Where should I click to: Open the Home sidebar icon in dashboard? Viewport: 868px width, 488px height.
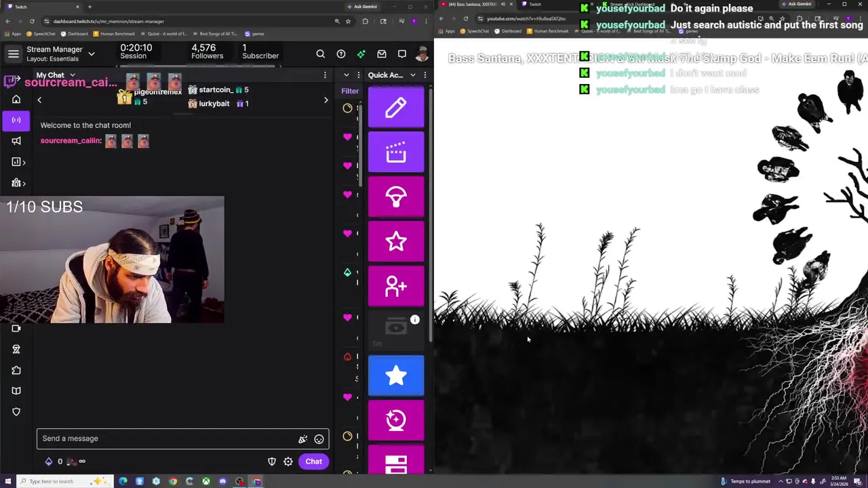16,99
